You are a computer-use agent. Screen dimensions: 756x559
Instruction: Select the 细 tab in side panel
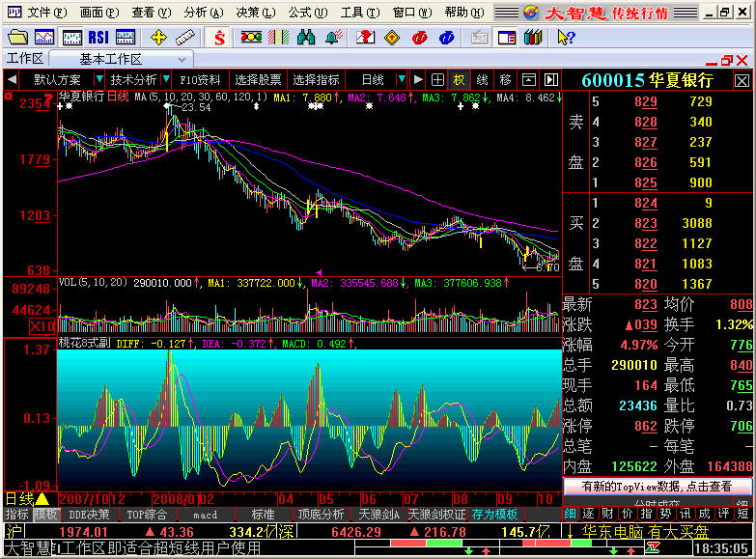tap(570, 514)
